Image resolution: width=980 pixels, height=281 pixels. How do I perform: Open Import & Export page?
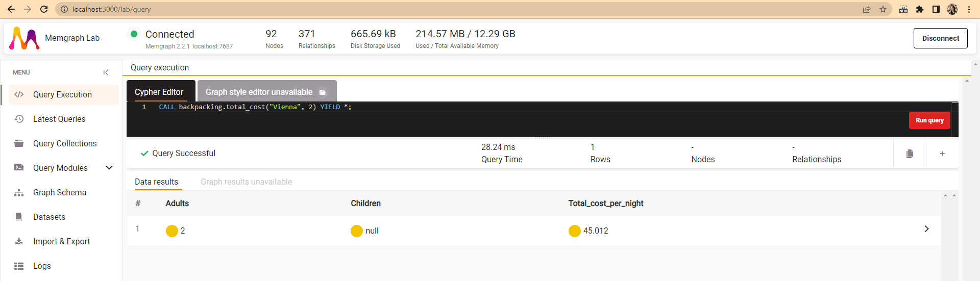(x=61, y=241)
